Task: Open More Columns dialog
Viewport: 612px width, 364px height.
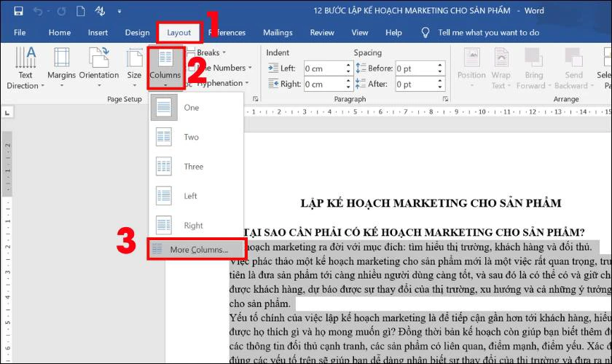Action: [196, 250]
